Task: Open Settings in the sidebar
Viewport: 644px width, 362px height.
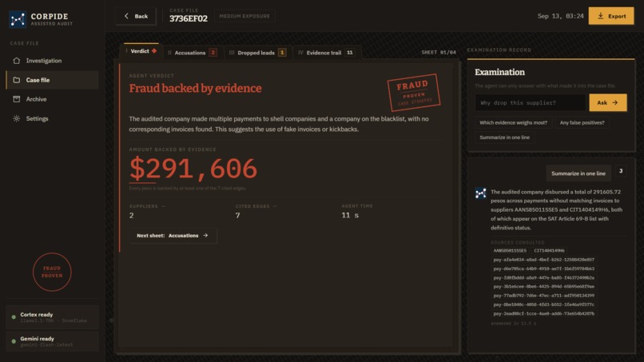Action: [x=52, y=118]
